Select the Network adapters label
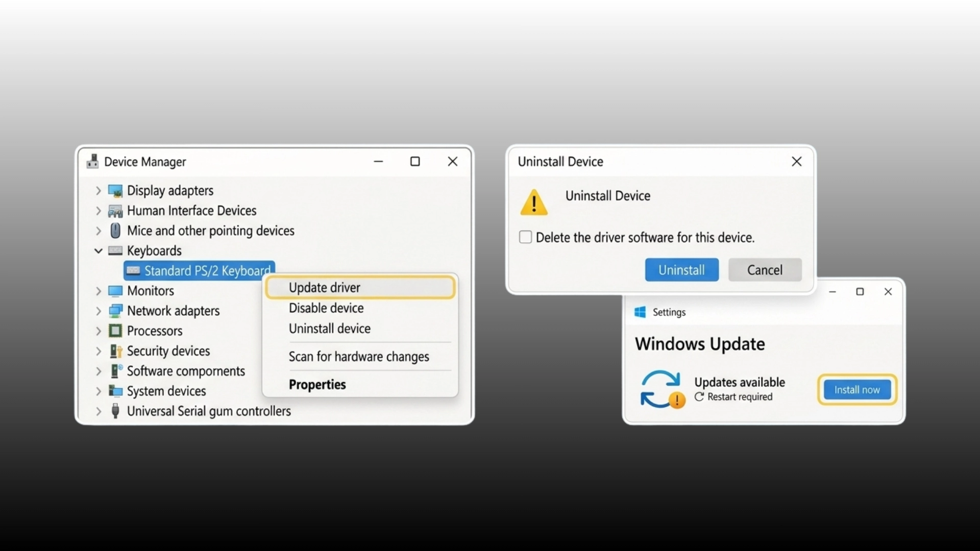Screen dimensions: 980x551 [173, 311]
